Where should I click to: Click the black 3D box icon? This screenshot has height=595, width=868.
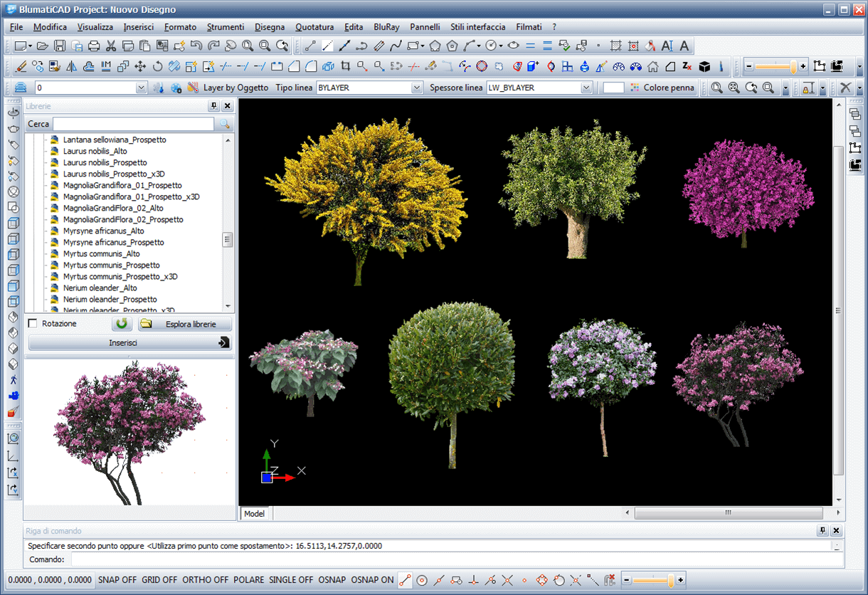[704, 67]
